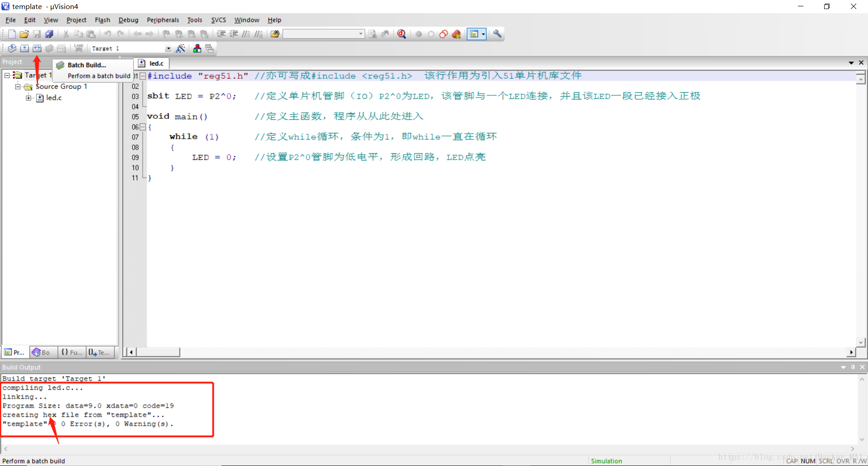This screenshot has height=466, width=868.
Task: Comment out the selection using the comment icon
Action: coord(246,34)
